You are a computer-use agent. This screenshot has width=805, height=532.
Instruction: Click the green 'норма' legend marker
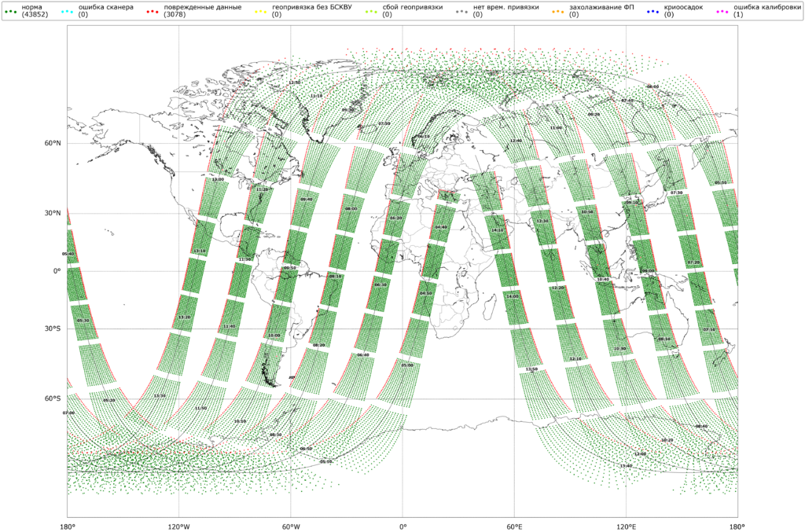(x=10, y=11)
